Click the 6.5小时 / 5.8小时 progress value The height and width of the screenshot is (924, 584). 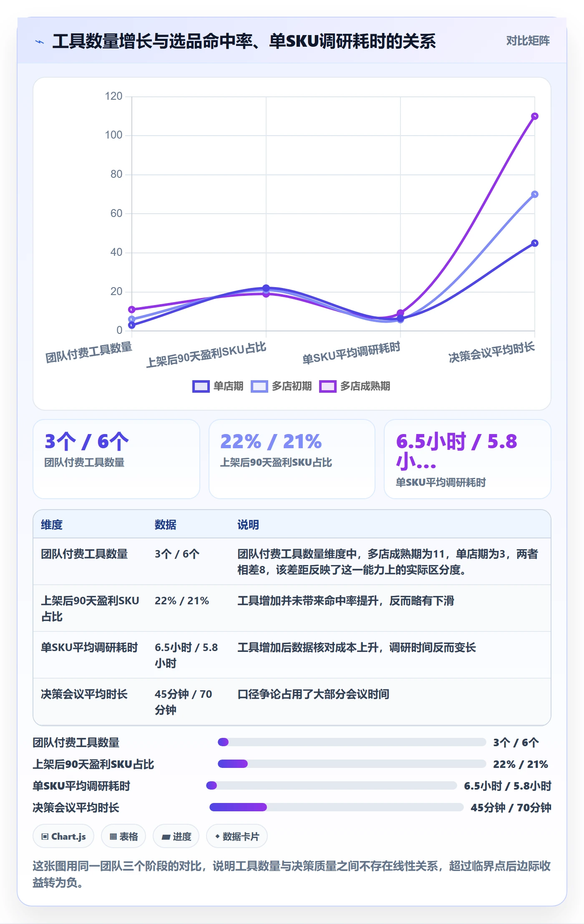[508, 786]
